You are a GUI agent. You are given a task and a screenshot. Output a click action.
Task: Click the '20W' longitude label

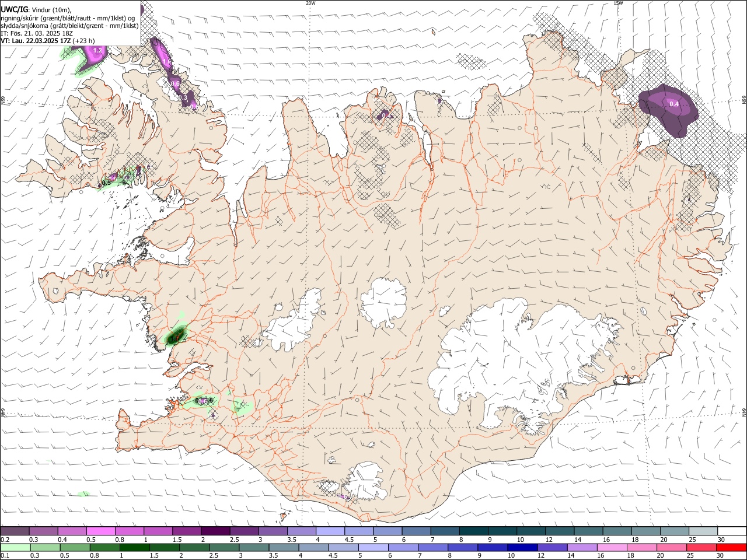(310, 3)
